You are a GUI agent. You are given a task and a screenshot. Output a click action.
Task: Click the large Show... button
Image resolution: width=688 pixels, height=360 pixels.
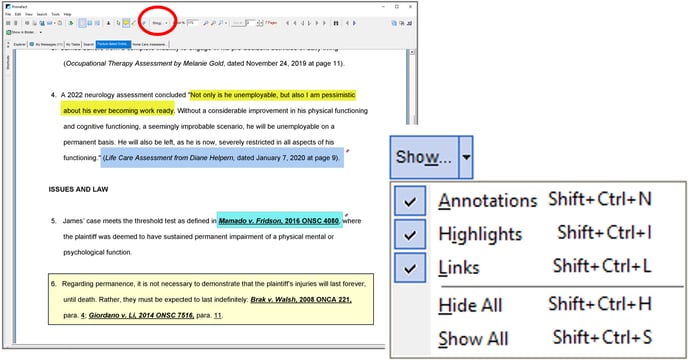[x=424, y=157]
